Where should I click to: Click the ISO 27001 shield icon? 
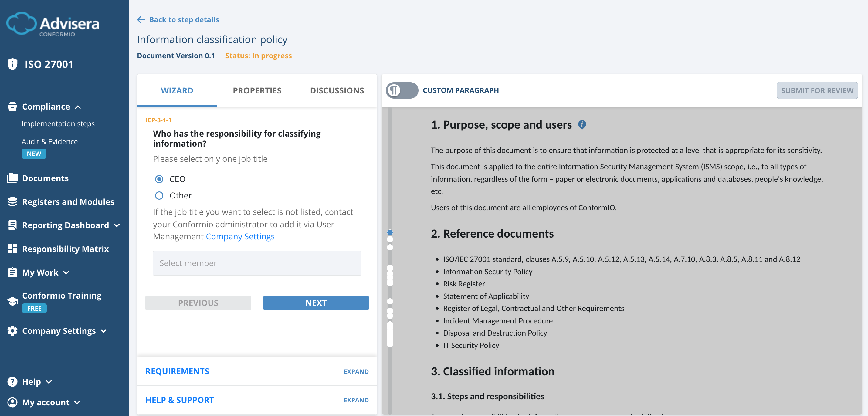click(12, 64)
